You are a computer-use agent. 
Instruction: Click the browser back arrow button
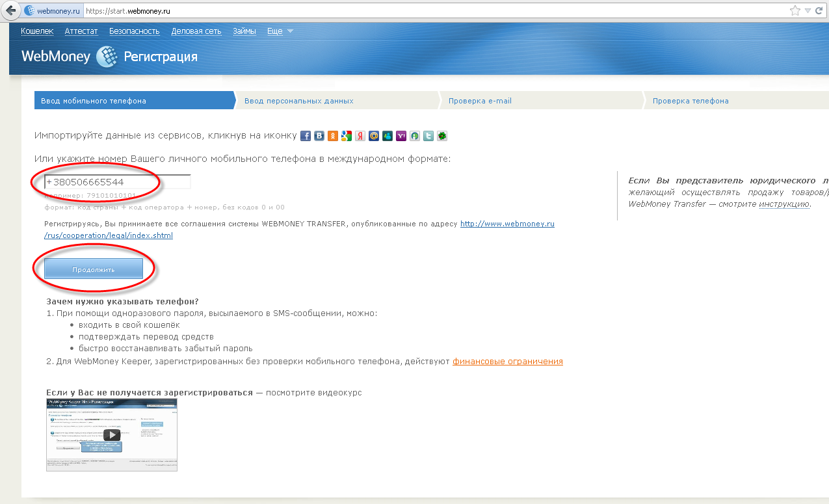pos(10,10)
